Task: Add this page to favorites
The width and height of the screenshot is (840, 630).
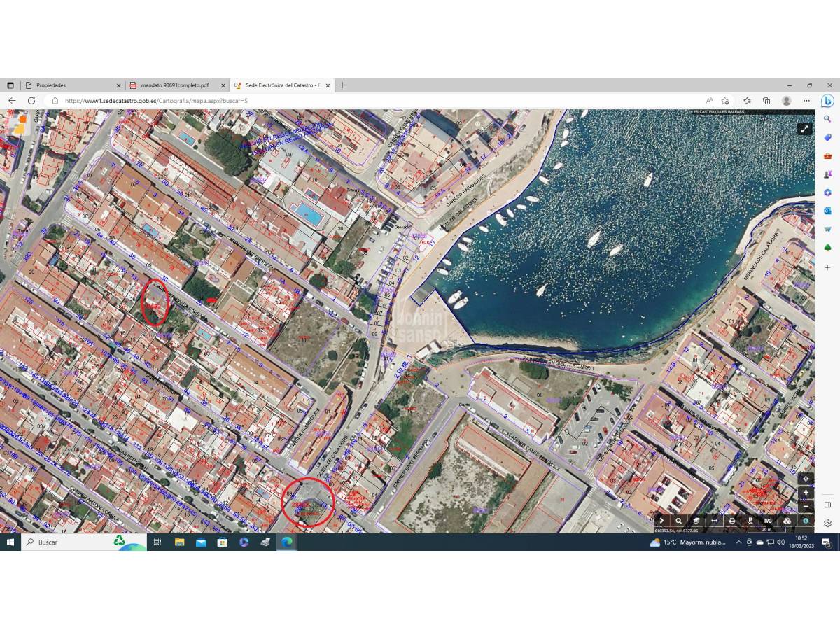Action: [x=726, y=101]
